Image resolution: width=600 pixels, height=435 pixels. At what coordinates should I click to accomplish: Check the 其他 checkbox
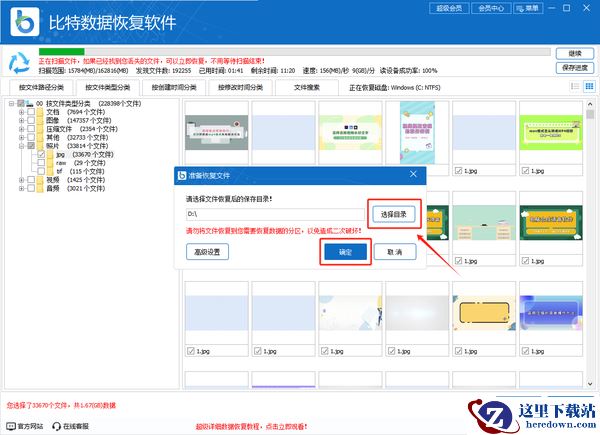pyautogui.click(x=31, y=137)
